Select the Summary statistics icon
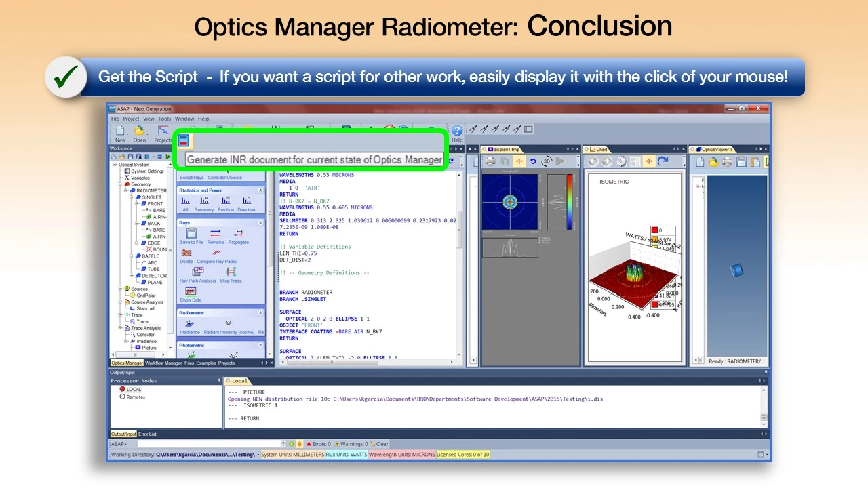Image resolution: width=868 pixels, height=488 pixels. [204, 202]
